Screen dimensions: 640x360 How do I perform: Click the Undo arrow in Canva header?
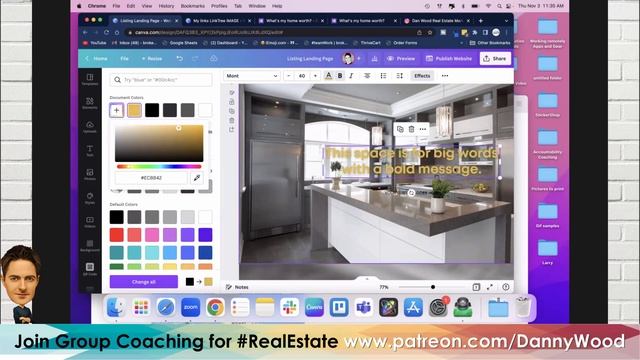point(180,58)
